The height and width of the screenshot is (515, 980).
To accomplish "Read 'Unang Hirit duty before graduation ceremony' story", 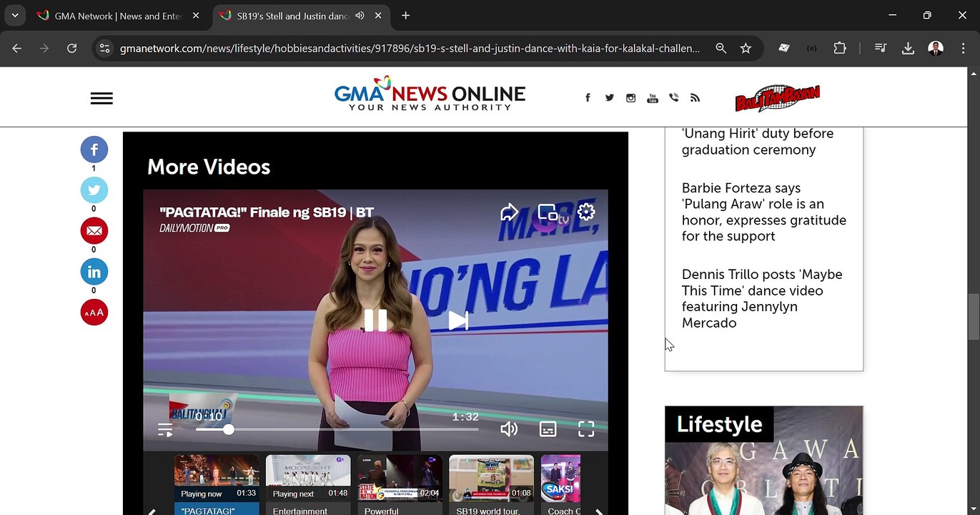I will (758, 142).
